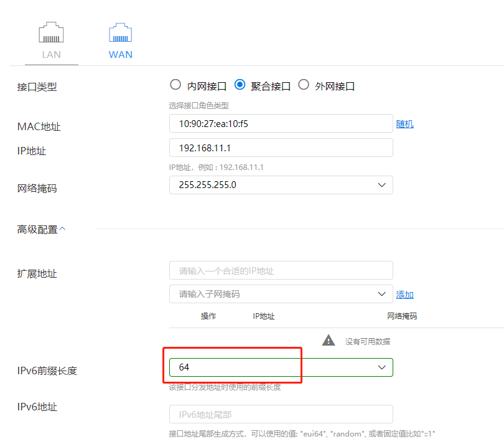Click the IP地址 field with 192.168.11.1
Screen dimensions: 504x439
pos(281,148)
